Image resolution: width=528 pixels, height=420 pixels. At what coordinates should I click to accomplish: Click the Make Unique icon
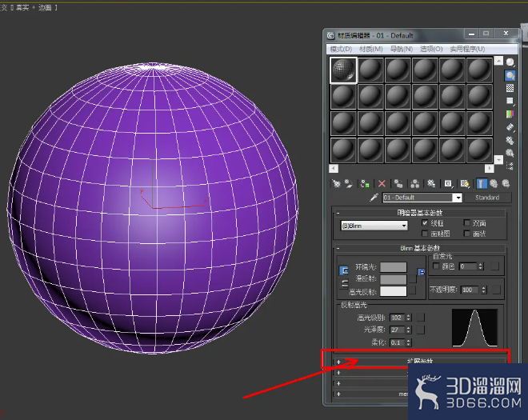415,183
